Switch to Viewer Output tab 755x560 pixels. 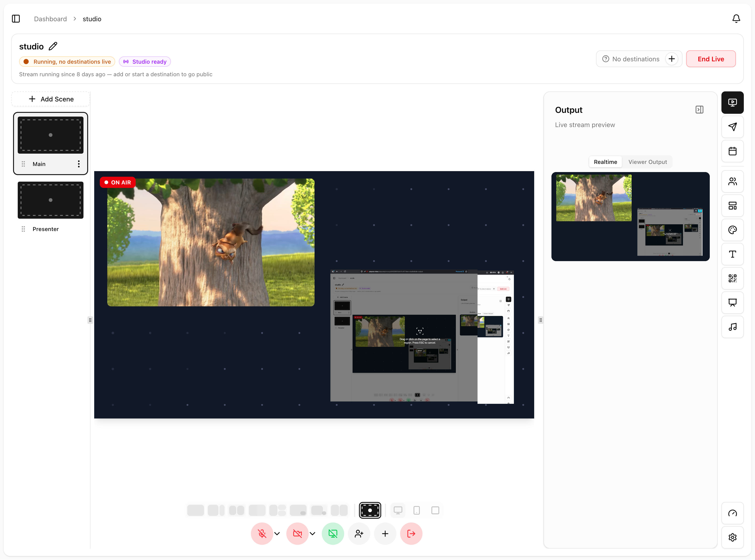point(648,162)
